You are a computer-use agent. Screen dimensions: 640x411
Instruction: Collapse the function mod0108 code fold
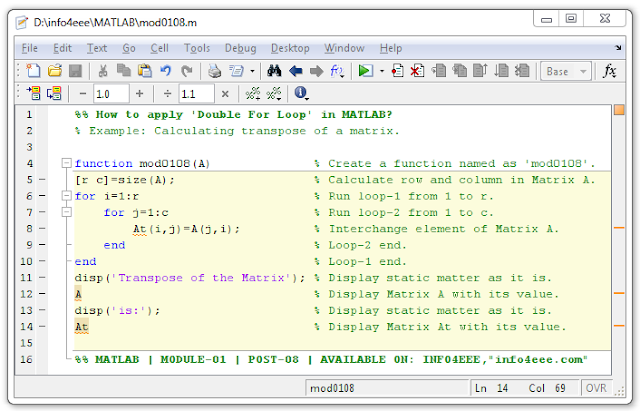click(x=67, y=163)
